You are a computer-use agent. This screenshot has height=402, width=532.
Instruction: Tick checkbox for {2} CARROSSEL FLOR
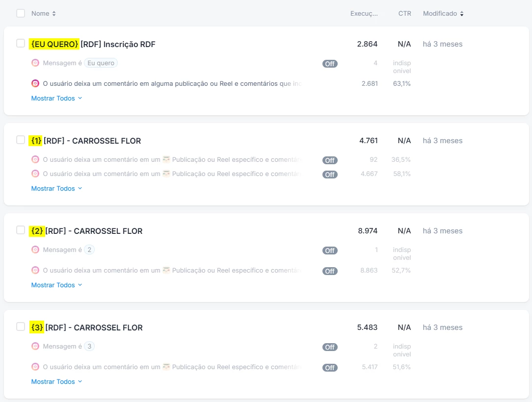pos(21,230)
